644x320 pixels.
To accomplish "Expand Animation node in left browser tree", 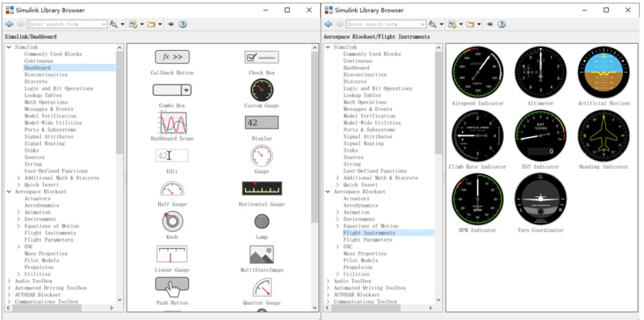I will (x=18, y=212).
